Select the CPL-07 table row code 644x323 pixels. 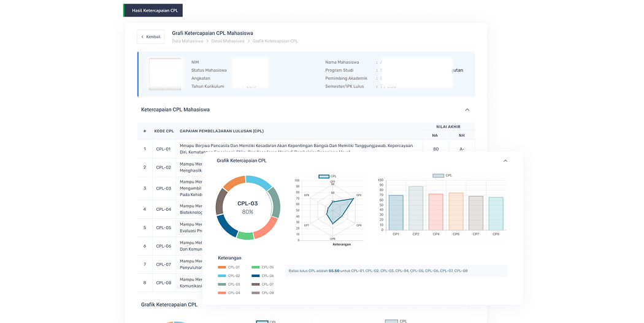(x=164, y=265)
